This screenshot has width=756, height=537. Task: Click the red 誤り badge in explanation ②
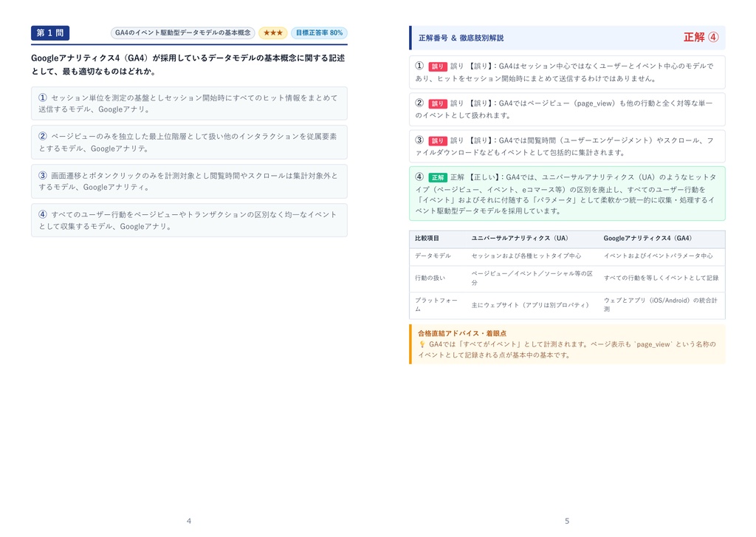[437, 103]
